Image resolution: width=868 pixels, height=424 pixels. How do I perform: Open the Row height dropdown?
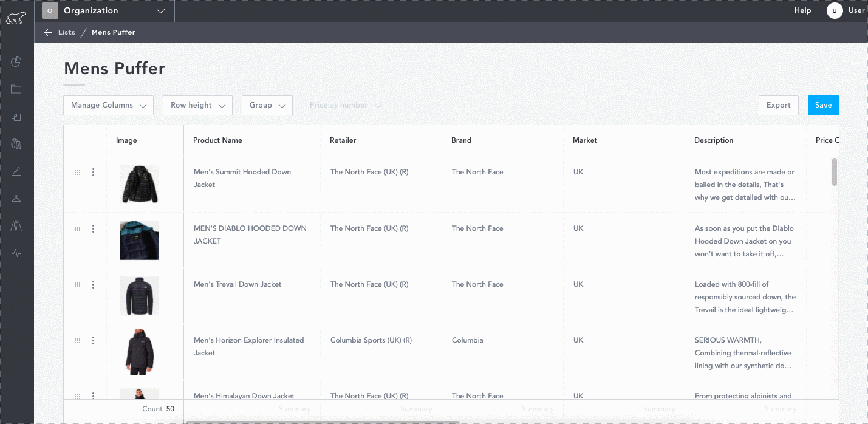(198, 105)
